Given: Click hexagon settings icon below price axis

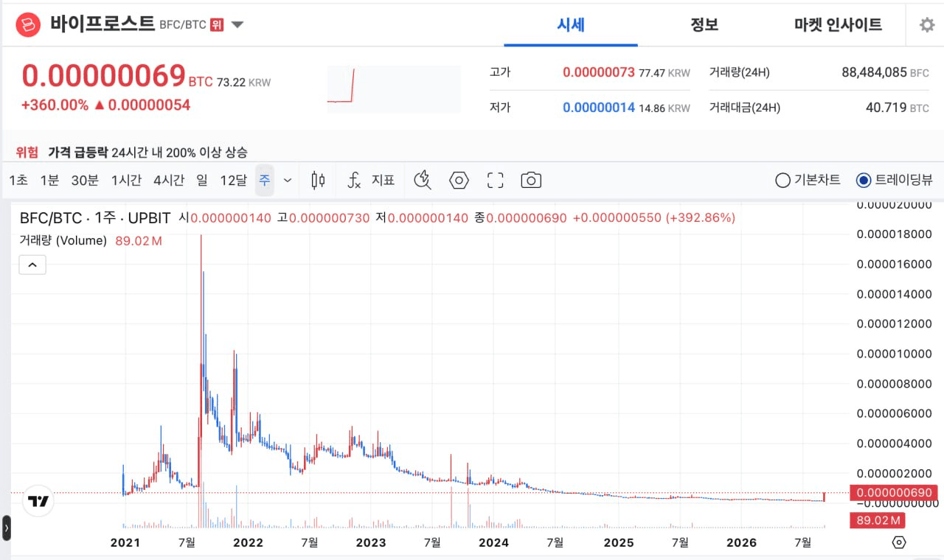Looking at the screenshot, I should click(x=899, y=542).
